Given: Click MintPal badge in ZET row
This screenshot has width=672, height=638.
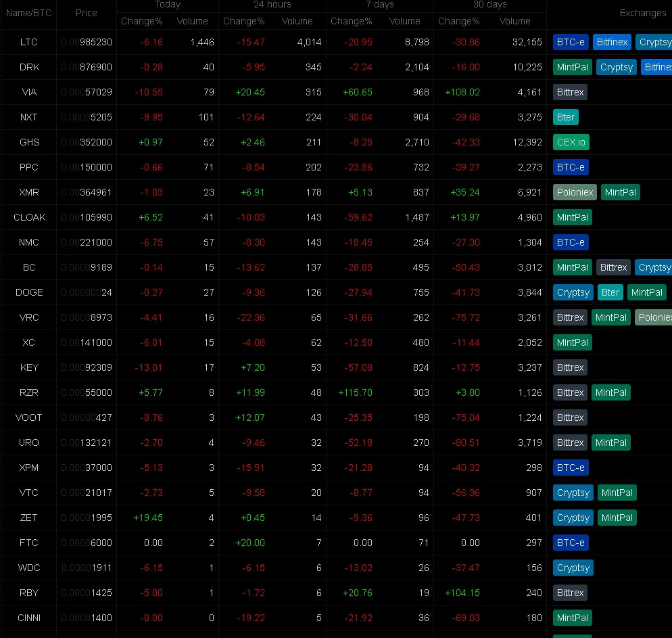Looking at the screenshot, I should pyautogui.click(x=617, y=518).
